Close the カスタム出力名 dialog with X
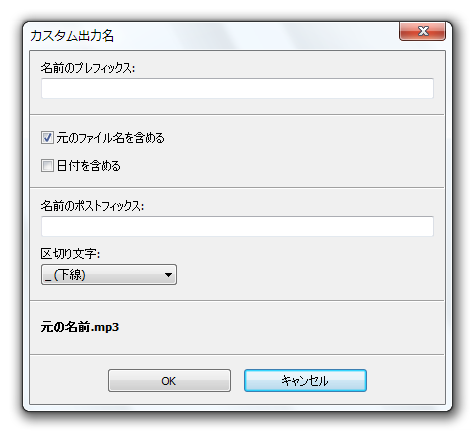Screen dimensions: 475x436 click(422, 31)
